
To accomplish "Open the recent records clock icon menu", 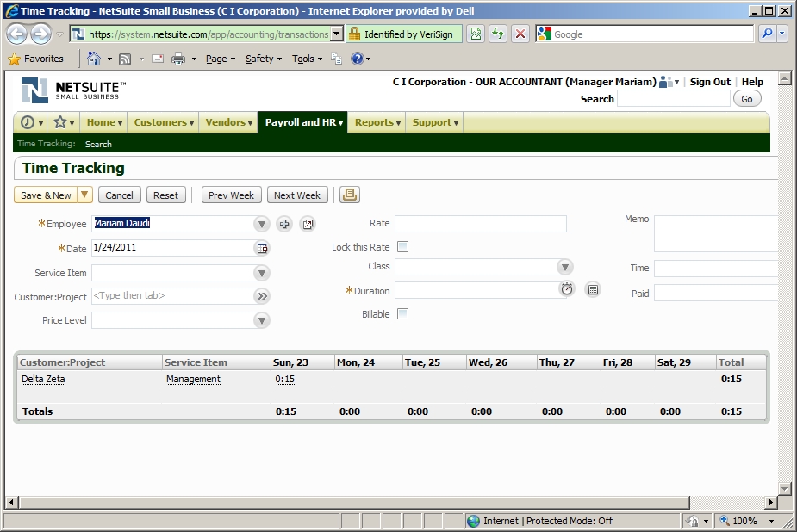I will click(32, 122).
